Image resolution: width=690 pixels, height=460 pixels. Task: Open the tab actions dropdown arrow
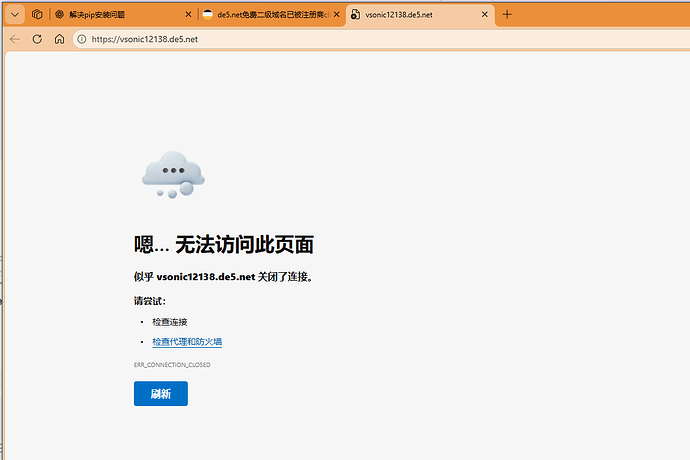[15, 15]
